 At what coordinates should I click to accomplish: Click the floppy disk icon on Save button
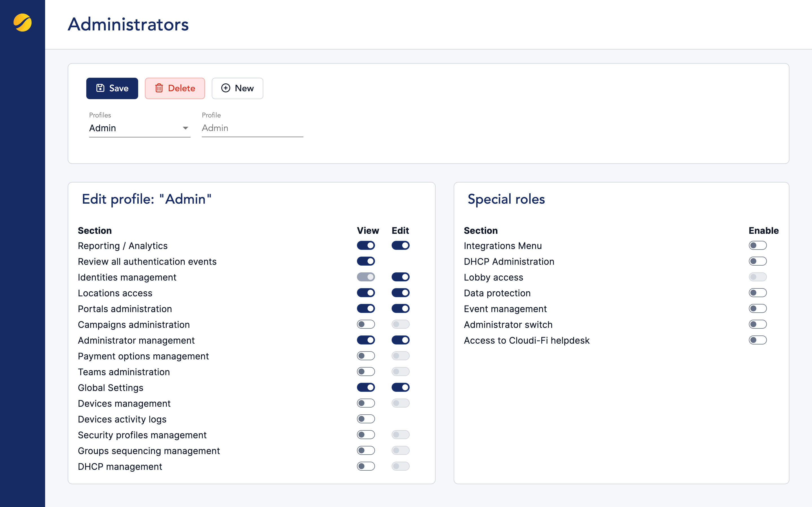(x=101, y=88)
